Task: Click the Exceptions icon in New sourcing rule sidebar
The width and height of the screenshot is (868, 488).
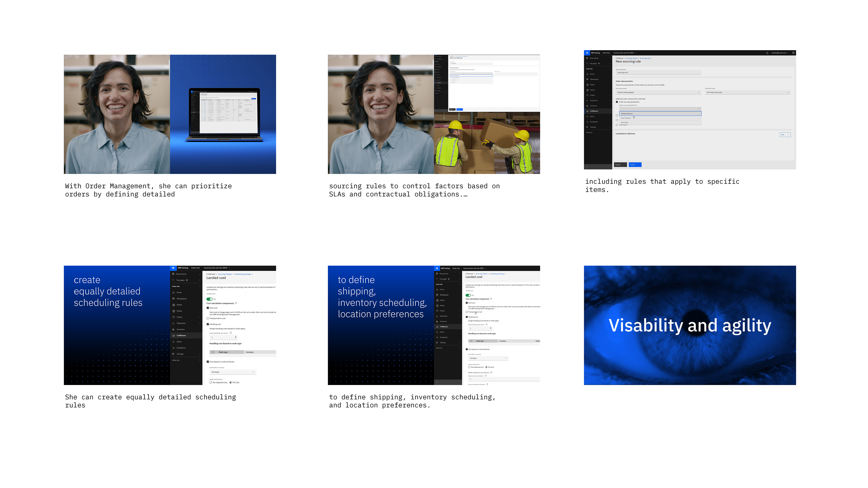Action: coord(587,122)
